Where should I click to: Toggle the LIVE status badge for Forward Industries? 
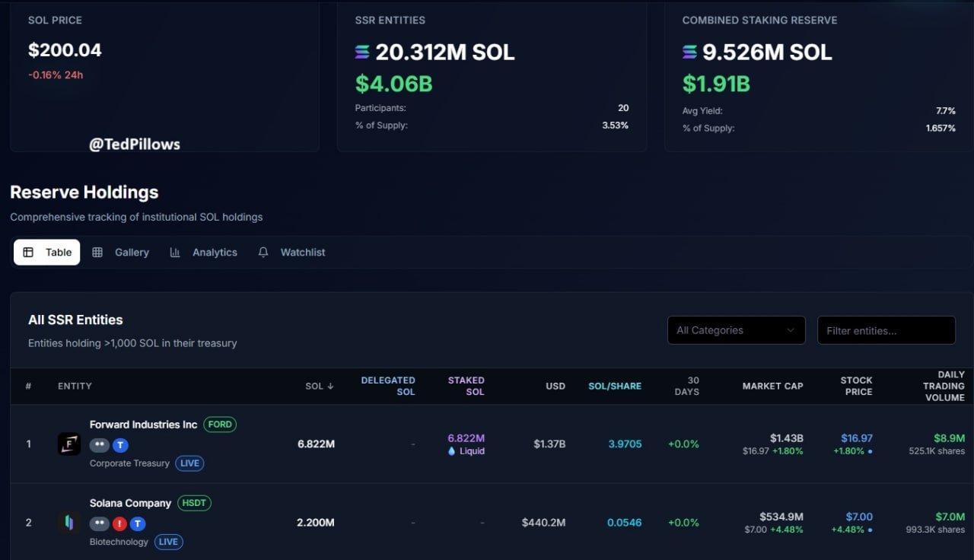(x=189, y=463)
